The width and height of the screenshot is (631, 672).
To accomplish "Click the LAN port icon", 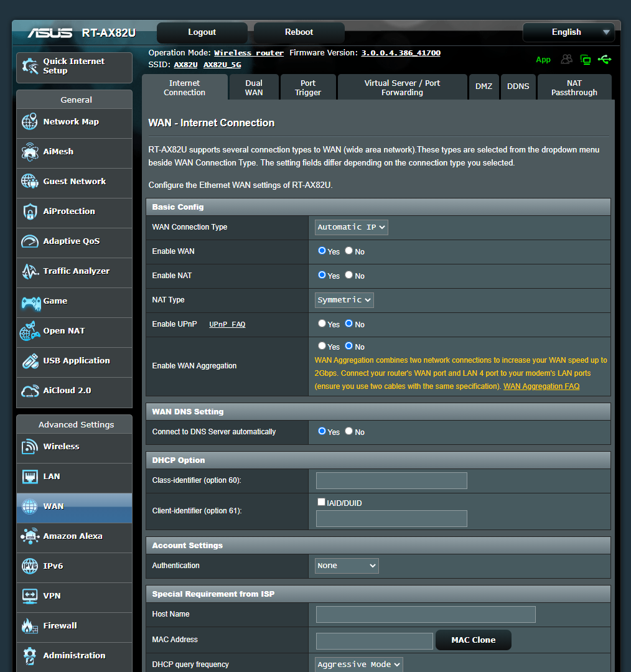I will pos(30,477).
